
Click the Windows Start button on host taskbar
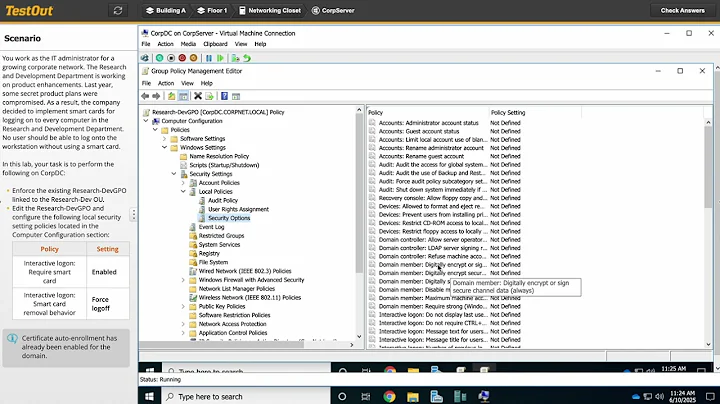[149, 396]
